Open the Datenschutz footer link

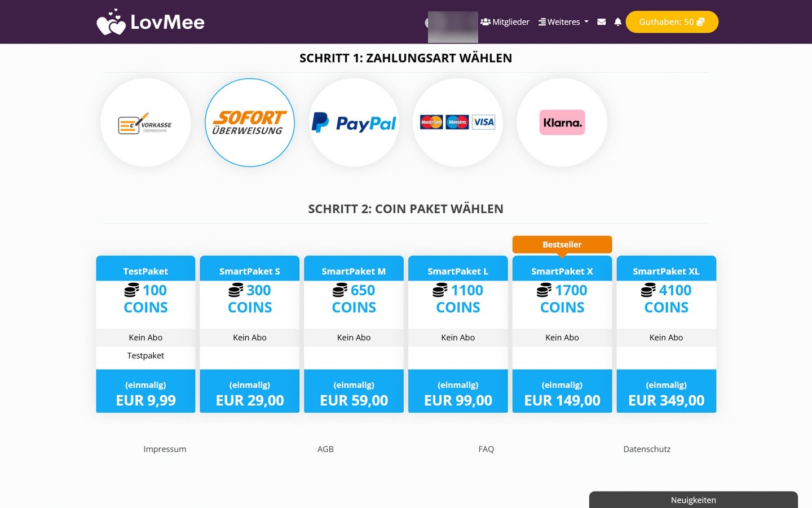click(647, 449)
